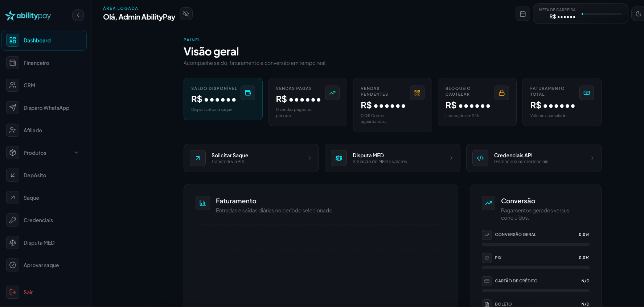
Task: Collapse the sidebar with the arrow button
Action: click(x=78, y=15)
